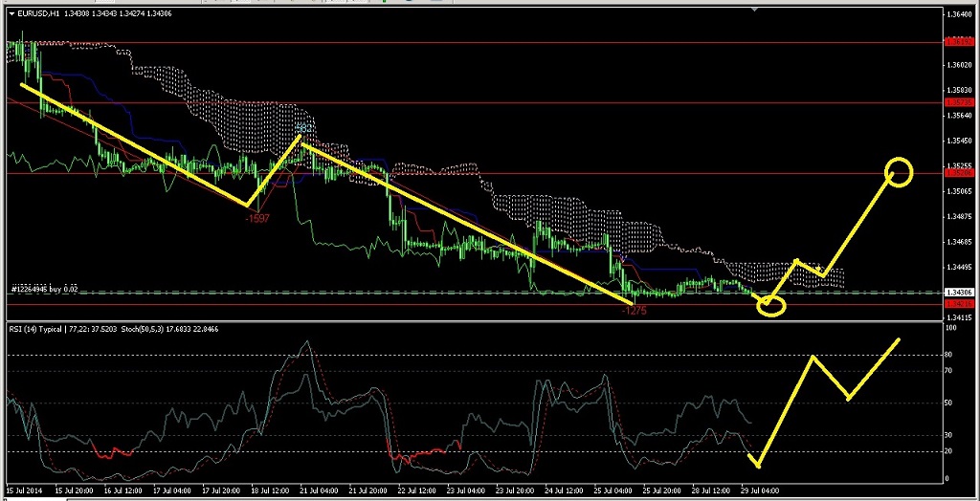Viewport: 980px width, 501px height.
Task: Select the lower yellow circle near price line
Action: coord(770,306)
